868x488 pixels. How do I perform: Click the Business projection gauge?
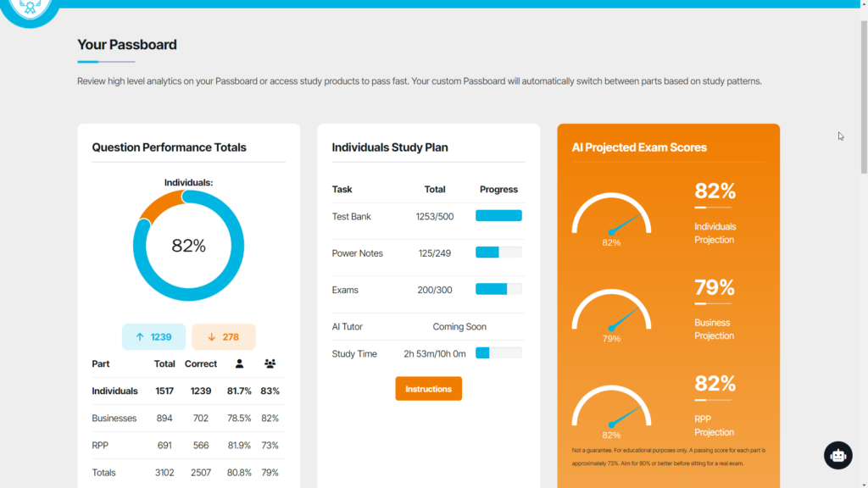click(611, 312)
